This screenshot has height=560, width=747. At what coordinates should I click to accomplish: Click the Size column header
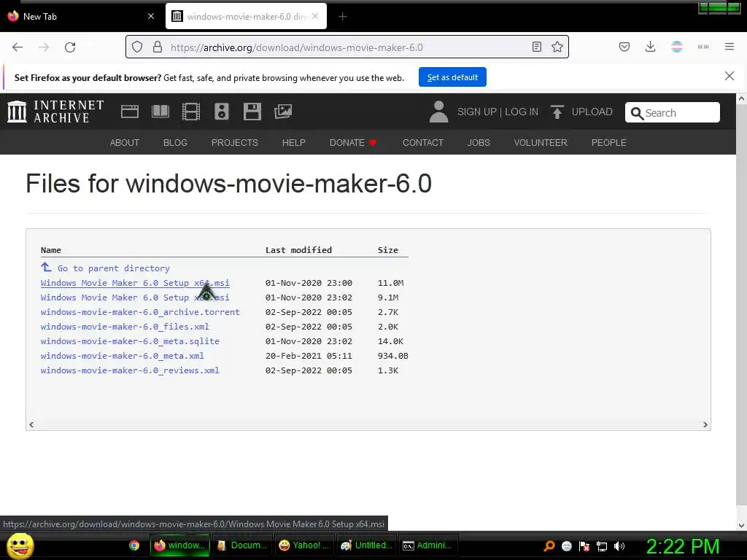point(388,250)
